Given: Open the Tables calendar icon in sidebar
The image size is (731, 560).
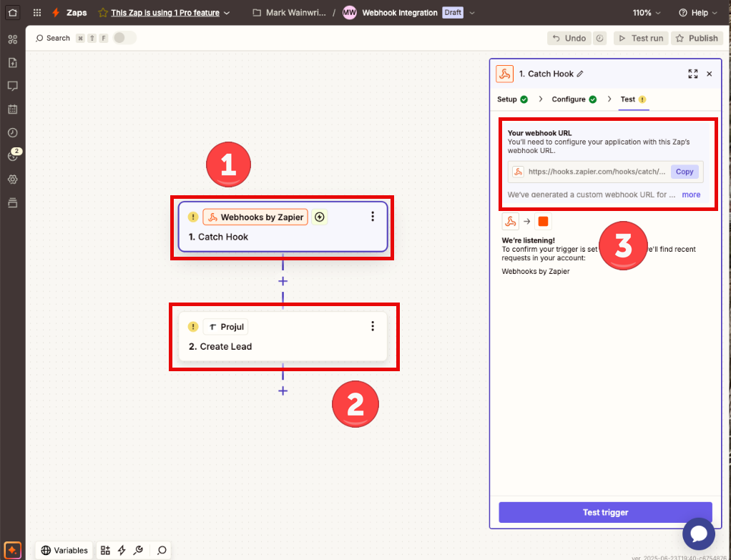Looking at the screenshot, I should pyautogui.click(x=12, y=109).
